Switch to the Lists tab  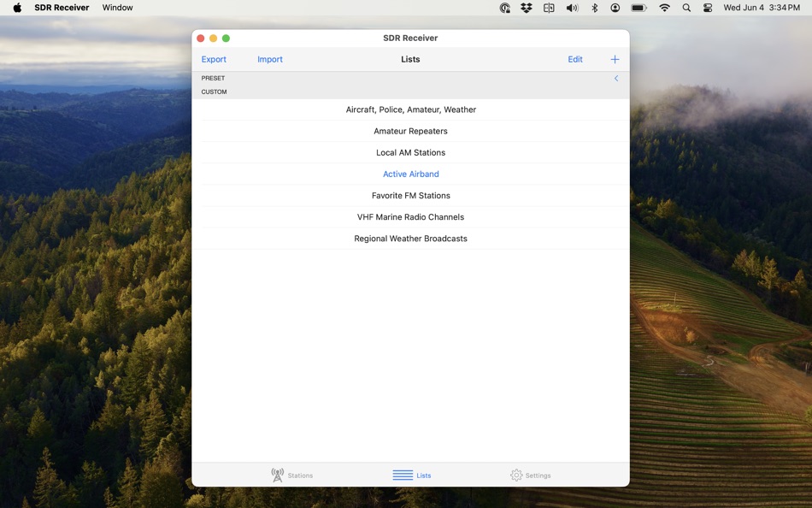(412, 475)
